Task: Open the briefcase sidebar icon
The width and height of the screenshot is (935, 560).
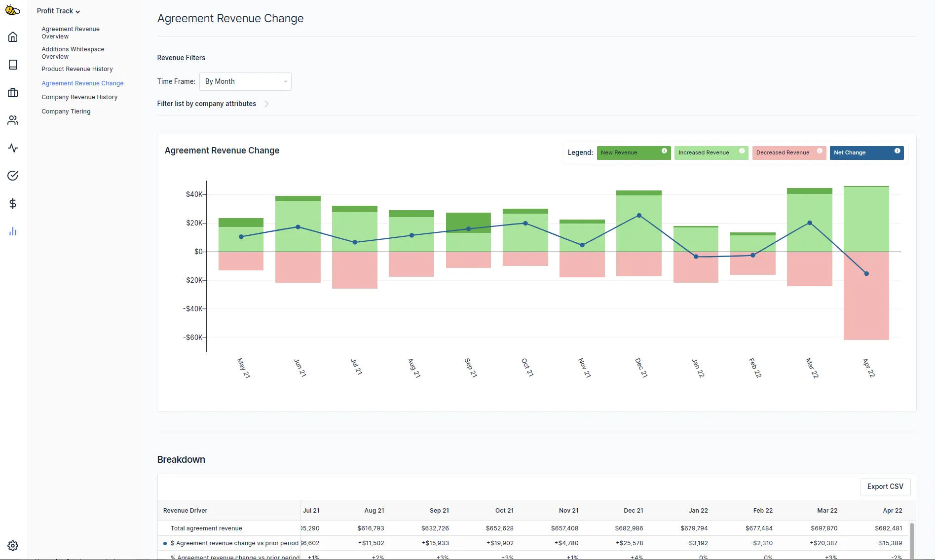Action: 13,93
